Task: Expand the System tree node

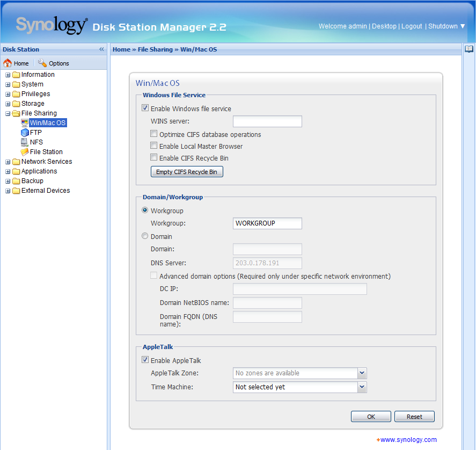Action: 8,85
